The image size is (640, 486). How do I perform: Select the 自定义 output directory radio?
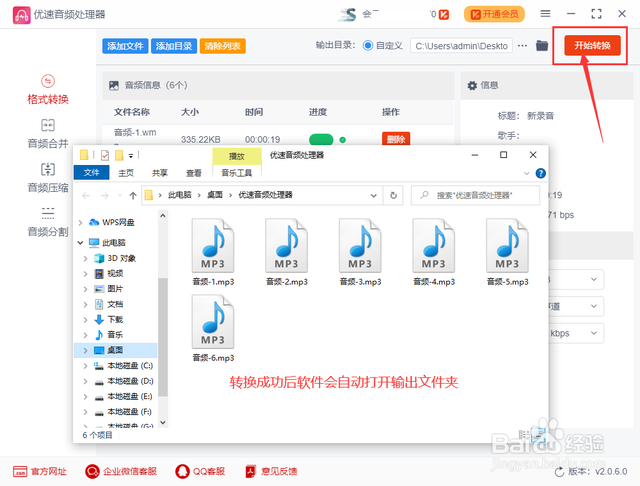tap(368, 46)
